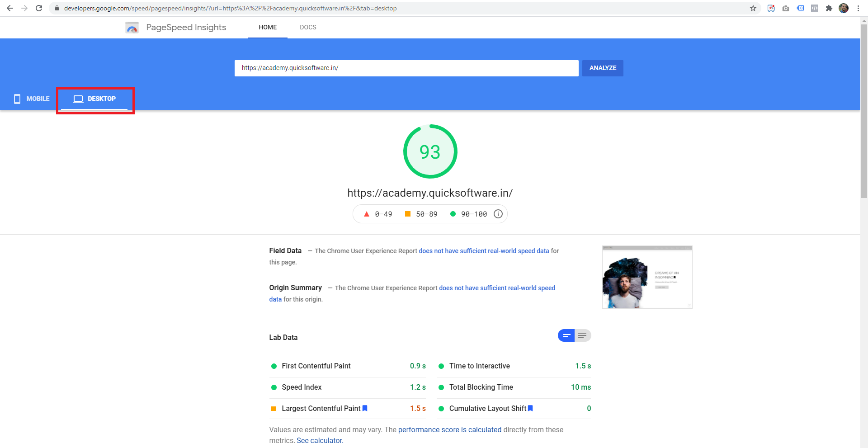The image size is (868, 448).
Task: Open the Chrome profile avatar
Action: click(x=844, y=8)
